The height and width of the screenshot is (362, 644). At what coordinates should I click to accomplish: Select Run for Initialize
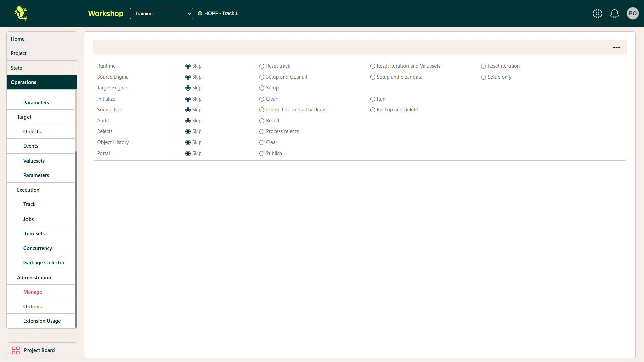pyautogui.click(x=373, y=99)
